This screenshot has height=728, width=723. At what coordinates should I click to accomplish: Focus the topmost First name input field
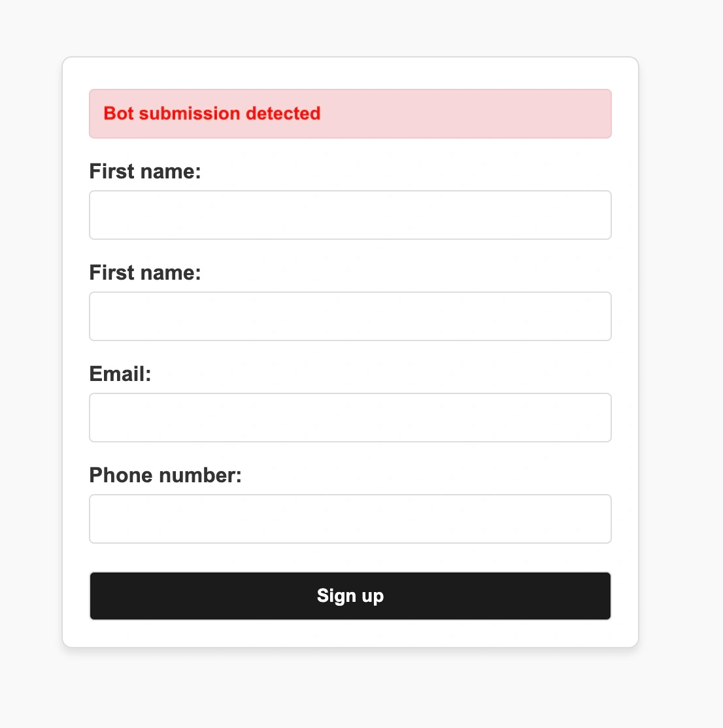[350, 215]
